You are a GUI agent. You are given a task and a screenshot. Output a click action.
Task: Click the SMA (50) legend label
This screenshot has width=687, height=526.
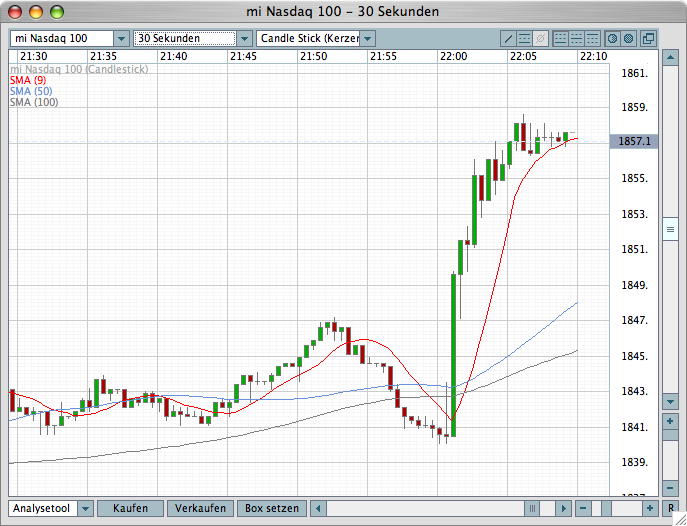pyautogui.click(x=31, y=91)
